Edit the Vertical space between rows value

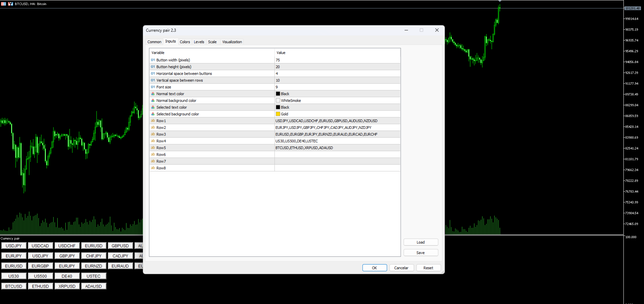pos(338,80)
